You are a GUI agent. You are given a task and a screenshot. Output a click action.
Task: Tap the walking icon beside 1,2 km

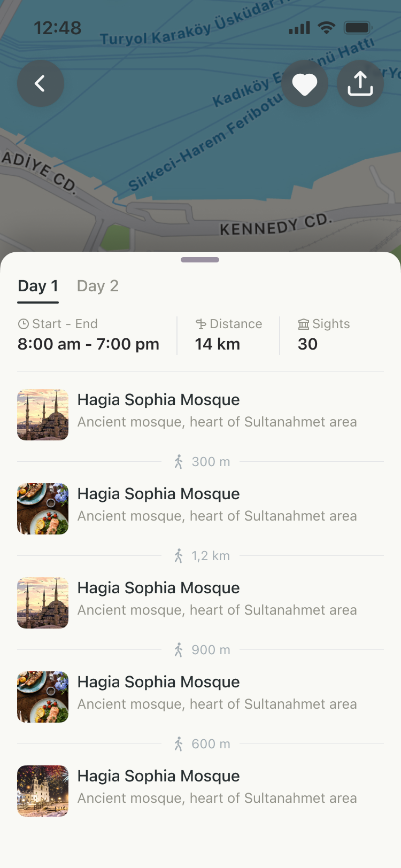pyautogui.click(x=179, y=556)
